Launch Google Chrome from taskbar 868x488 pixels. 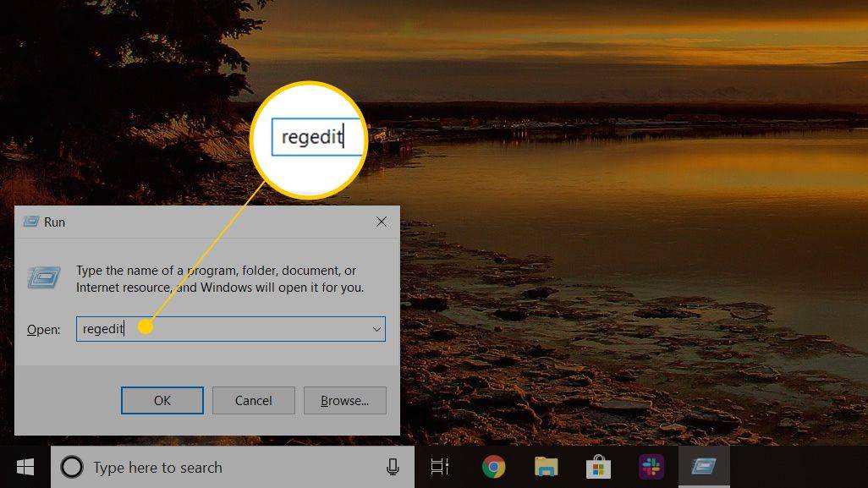(x=494, y=467)
